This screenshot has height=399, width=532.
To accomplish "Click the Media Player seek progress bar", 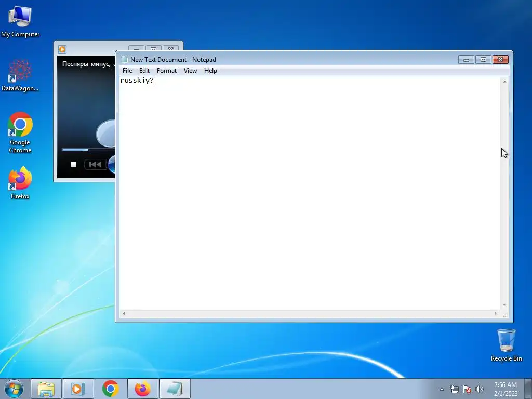I will [88, 150].
